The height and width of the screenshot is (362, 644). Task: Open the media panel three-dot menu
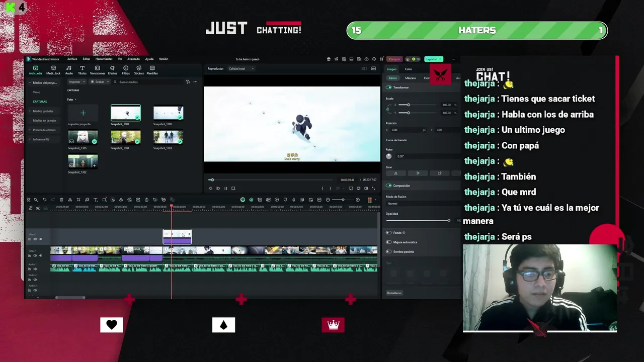click(195, 82)
